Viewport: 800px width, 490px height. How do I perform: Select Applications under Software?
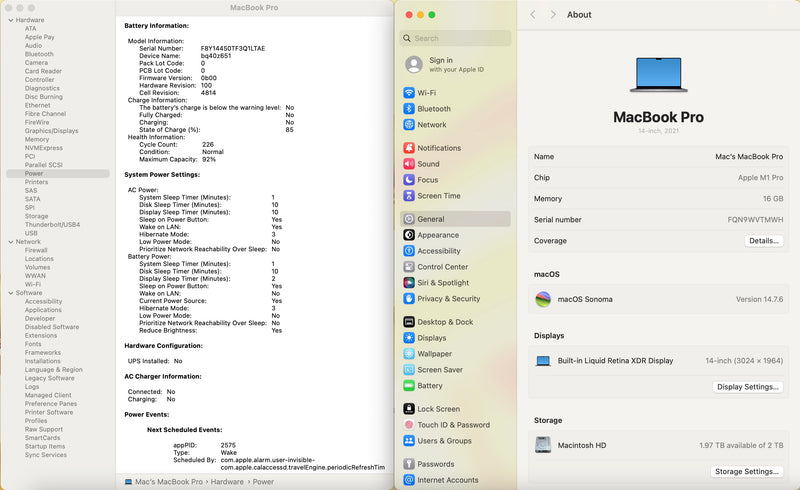43,310
